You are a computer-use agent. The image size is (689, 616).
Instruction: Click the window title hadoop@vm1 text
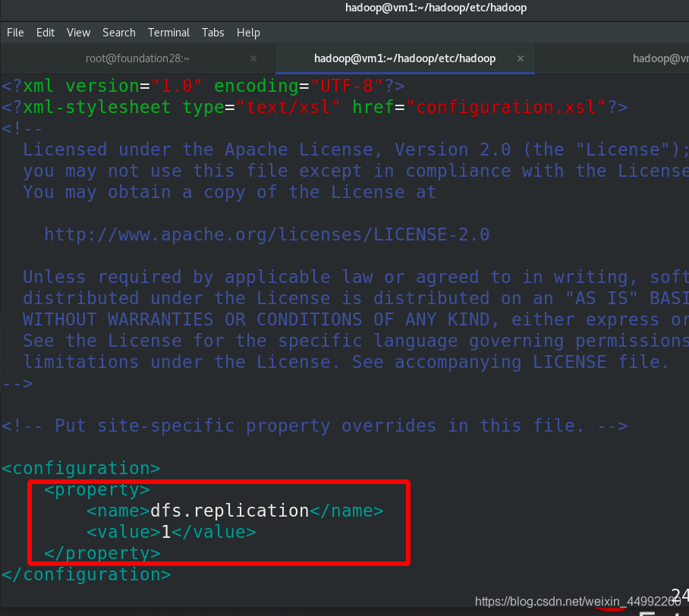click(436, 8)
